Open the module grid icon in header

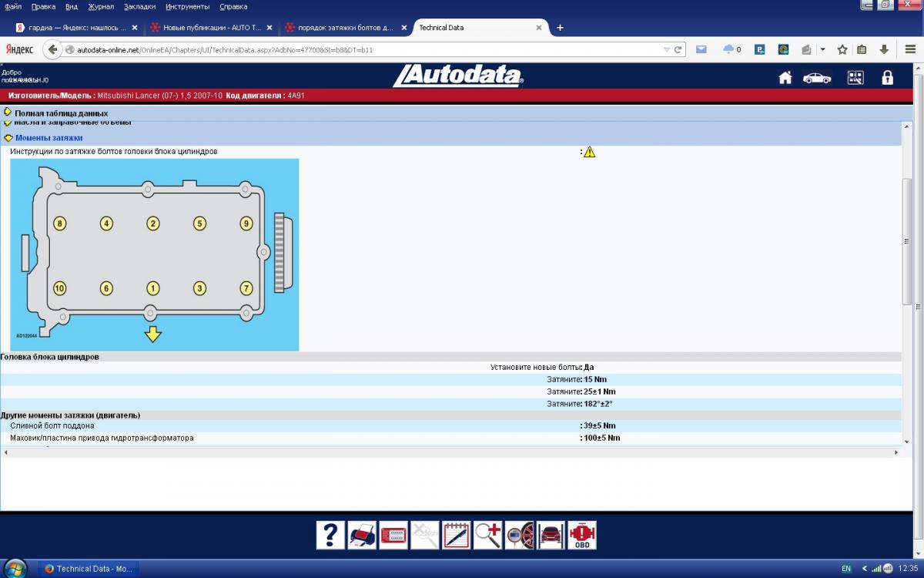coord(855,77)
